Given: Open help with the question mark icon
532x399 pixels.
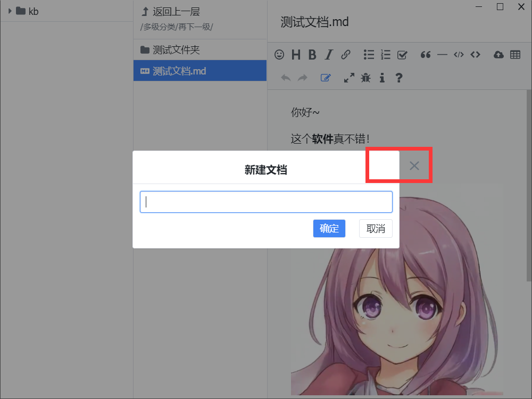Looking at the screenshot, I should pos(398,78).
